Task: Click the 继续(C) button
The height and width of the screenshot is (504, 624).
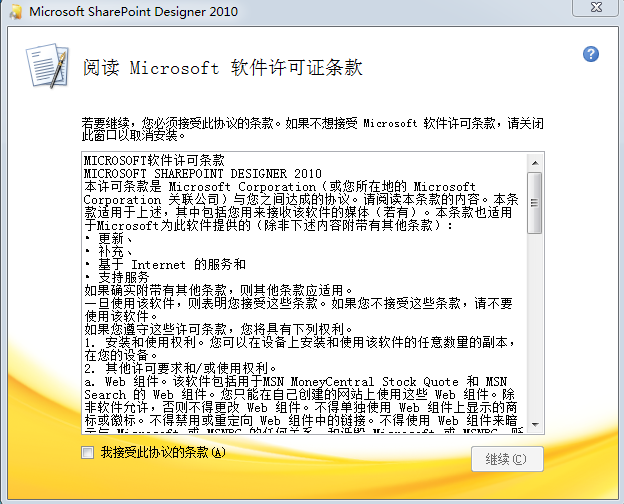Action: point(507,459)
